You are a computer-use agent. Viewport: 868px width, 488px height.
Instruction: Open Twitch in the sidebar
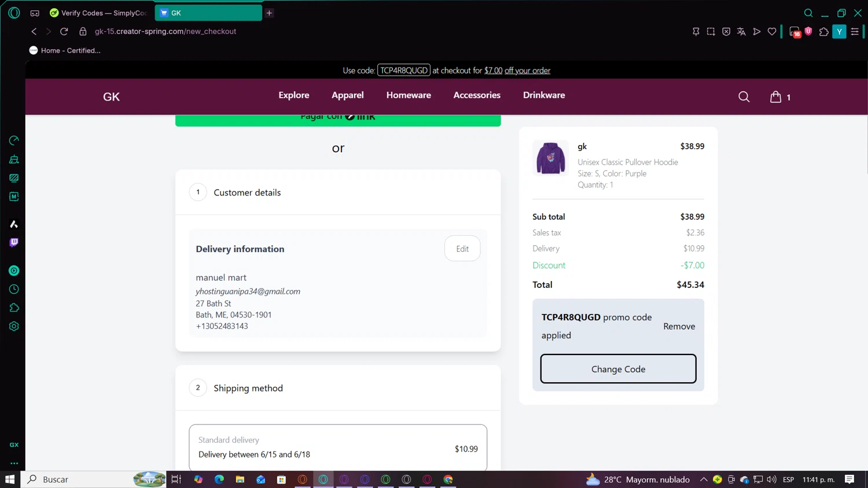pos(14,243)
